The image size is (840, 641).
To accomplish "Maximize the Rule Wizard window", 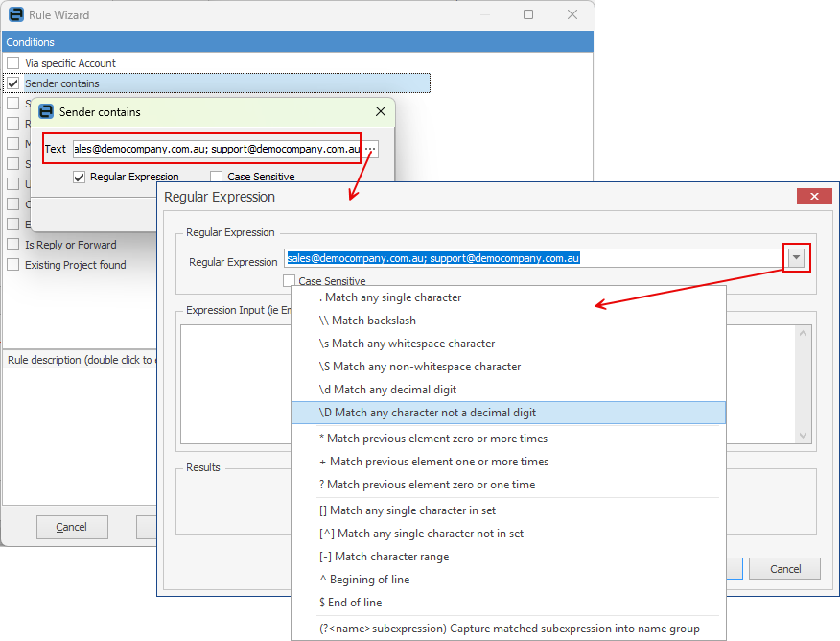I will pyautogui.click(x=528, y=14).
